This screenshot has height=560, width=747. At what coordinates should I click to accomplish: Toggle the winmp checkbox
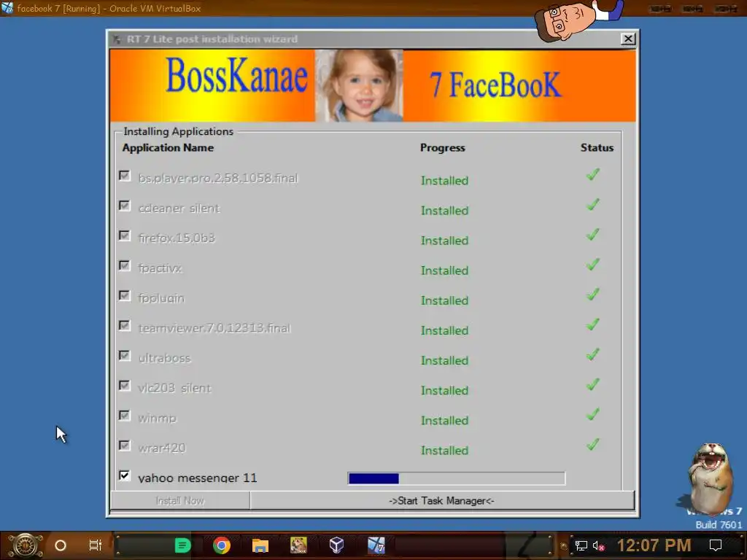tap(124, 416)
